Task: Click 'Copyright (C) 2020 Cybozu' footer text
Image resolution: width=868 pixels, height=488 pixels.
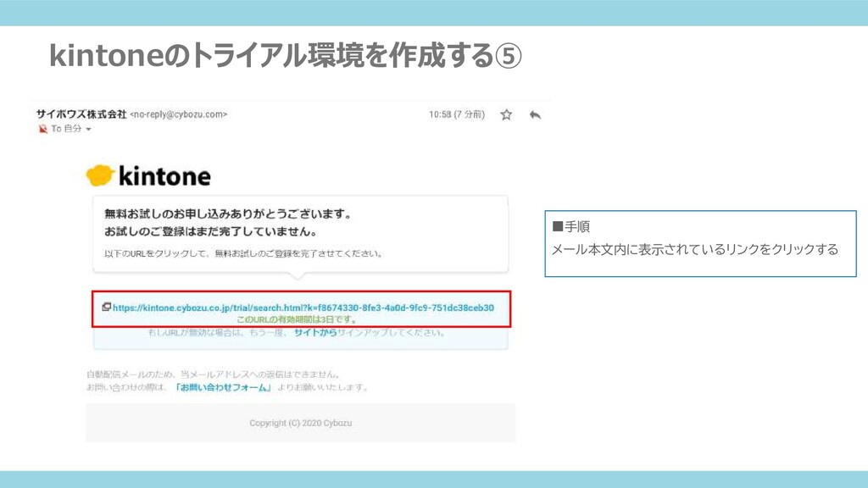Action: click(301, 423)
